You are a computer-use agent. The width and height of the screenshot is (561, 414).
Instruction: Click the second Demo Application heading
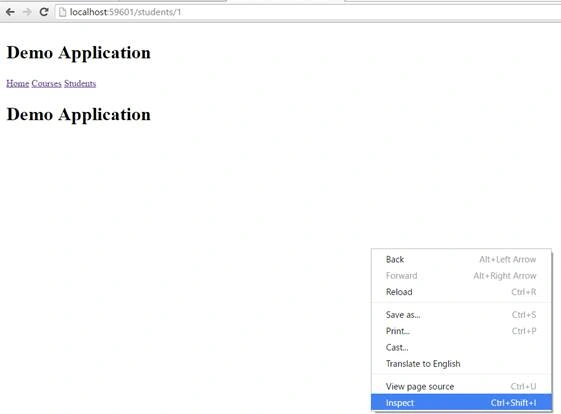(x=79, y=115)
